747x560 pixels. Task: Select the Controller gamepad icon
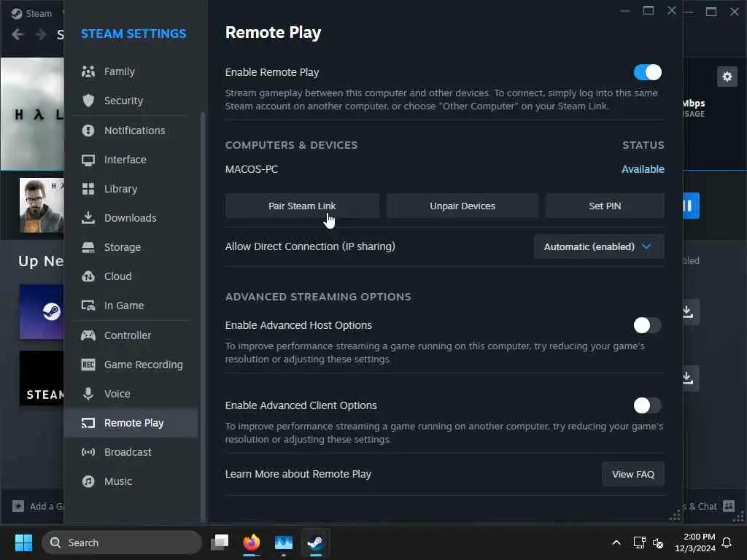tap(88, 335)
